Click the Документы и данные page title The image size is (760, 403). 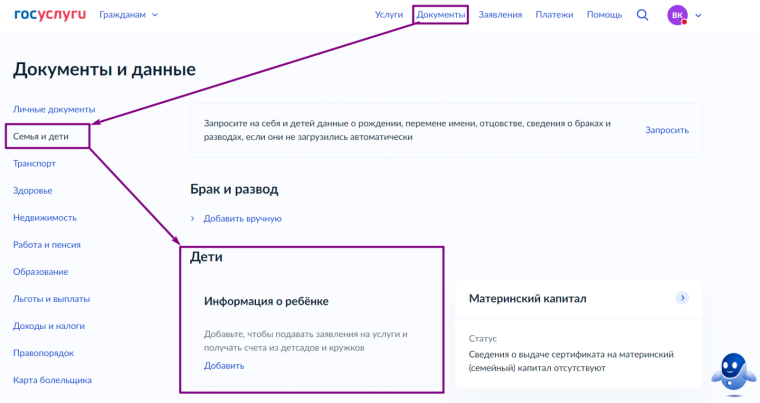[x=104, y=69]
